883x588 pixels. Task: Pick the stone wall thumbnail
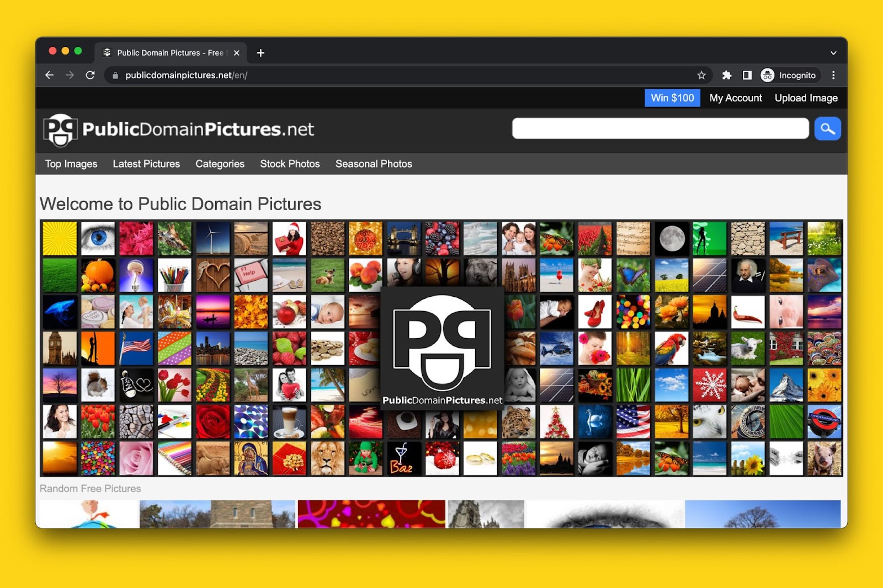[x=748, y=238]
